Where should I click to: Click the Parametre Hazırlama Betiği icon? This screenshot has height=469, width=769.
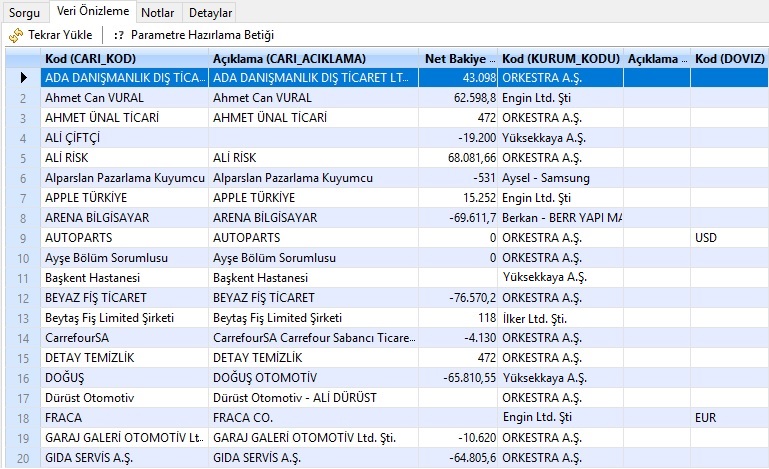[x=119, y=35]
